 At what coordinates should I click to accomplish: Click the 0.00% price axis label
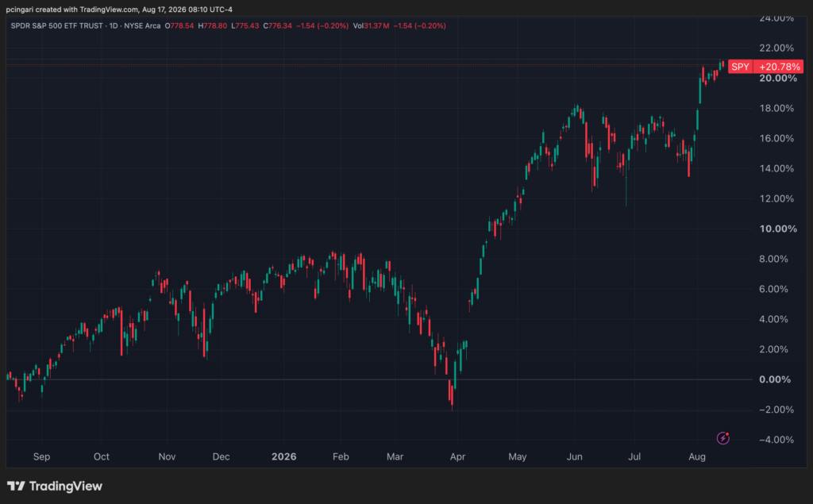click(775, 379)
